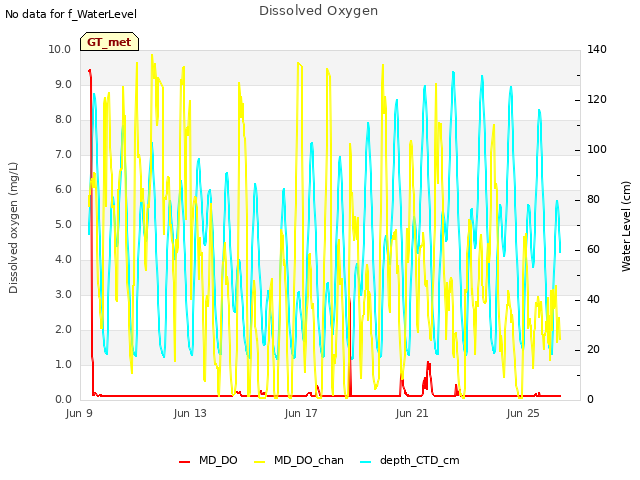Click the 10.0 left axis value
640x480 pixels.
click(x=60, y=49)
